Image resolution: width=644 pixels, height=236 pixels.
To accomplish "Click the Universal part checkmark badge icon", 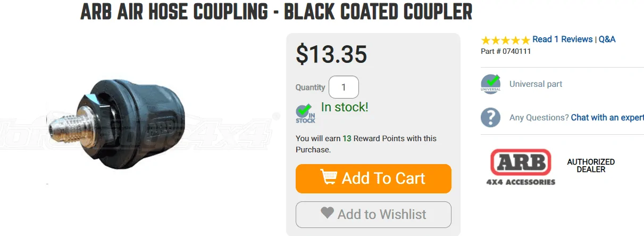I will coord(490,84).
